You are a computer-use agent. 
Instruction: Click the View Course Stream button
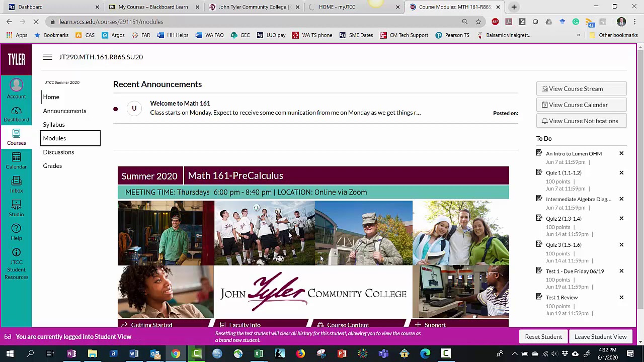click(581, 89)
